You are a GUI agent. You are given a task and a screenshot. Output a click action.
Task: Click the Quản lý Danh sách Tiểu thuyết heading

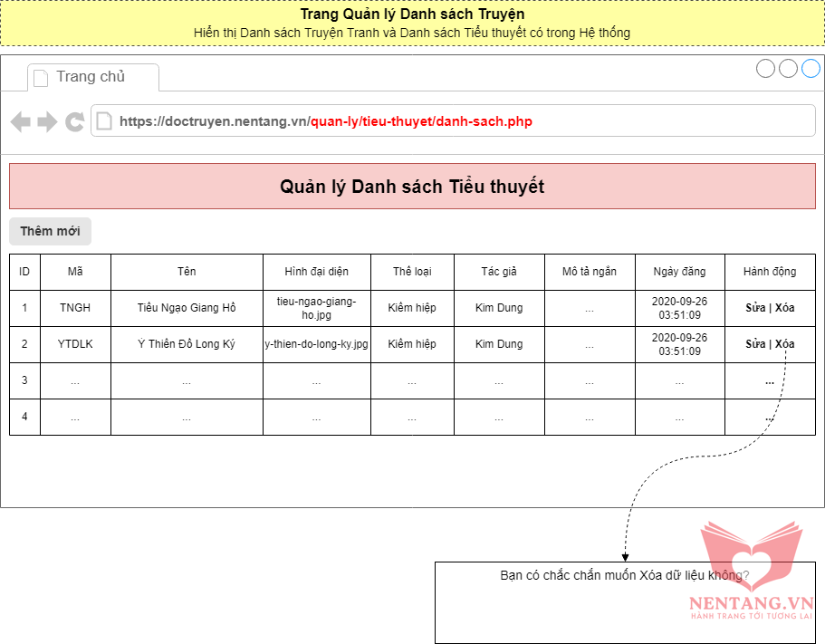(x=412, y=187)
